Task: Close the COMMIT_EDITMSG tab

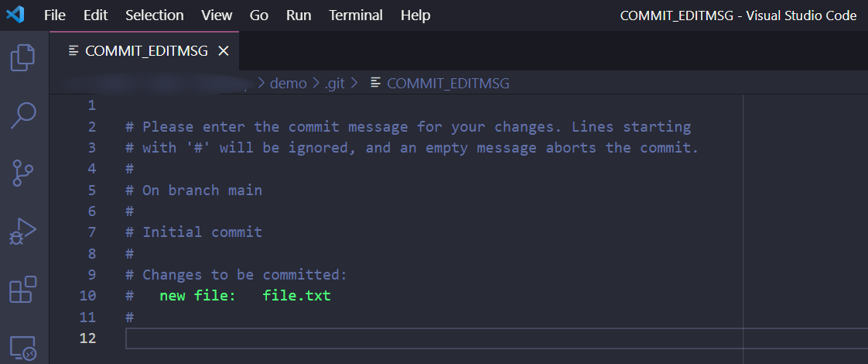Action: point(223,51)
